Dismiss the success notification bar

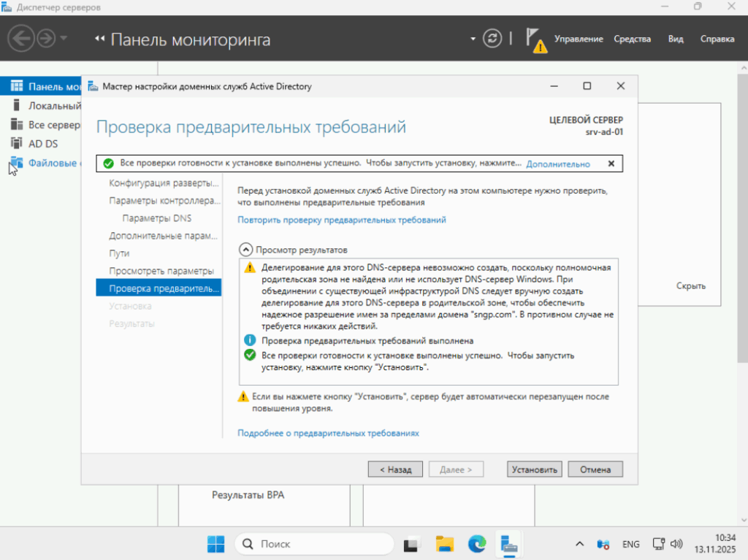coord(611,164)
